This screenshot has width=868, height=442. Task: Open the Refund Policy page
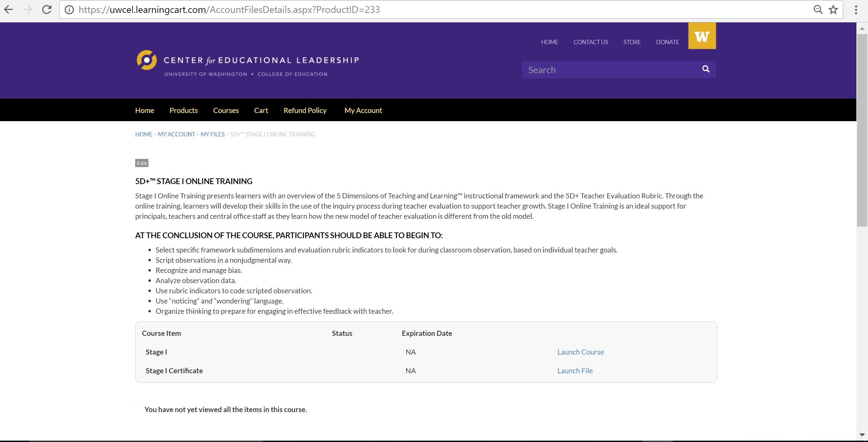305,110
